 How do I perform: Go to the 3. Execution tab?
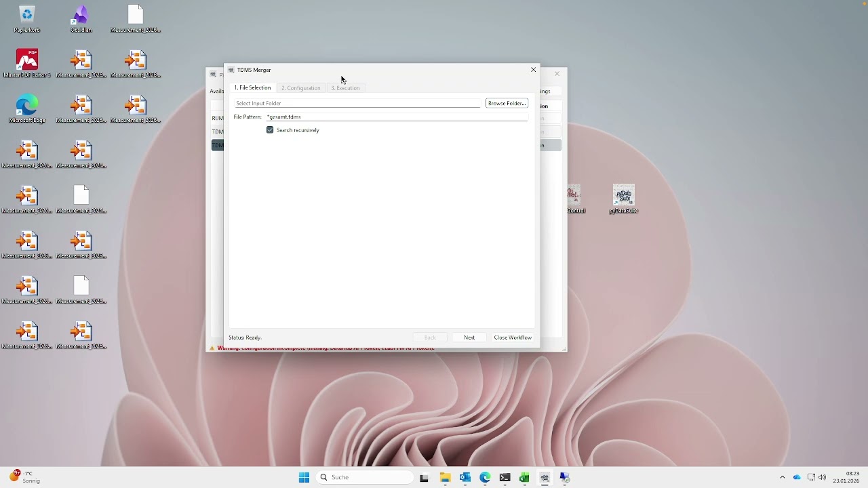pyautogui.click(x=345, y=88)
